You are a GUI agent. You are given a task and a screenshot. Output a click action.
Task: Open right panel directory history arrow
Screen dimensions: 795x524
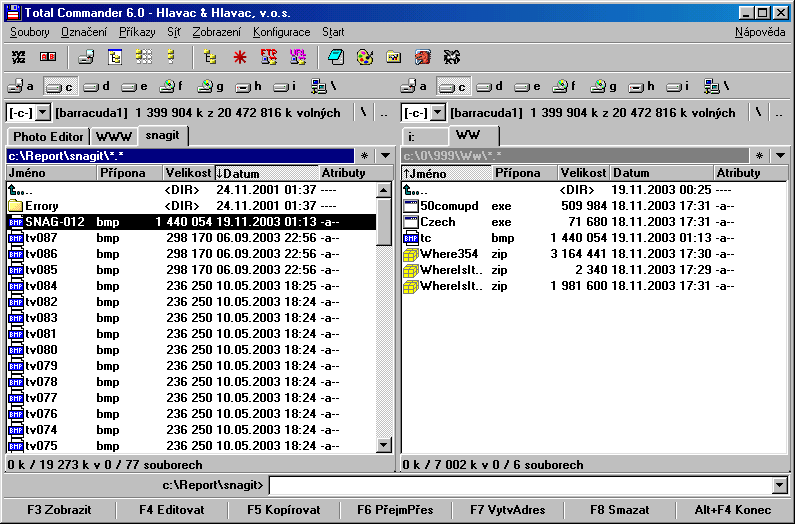[x=780, y=156]
